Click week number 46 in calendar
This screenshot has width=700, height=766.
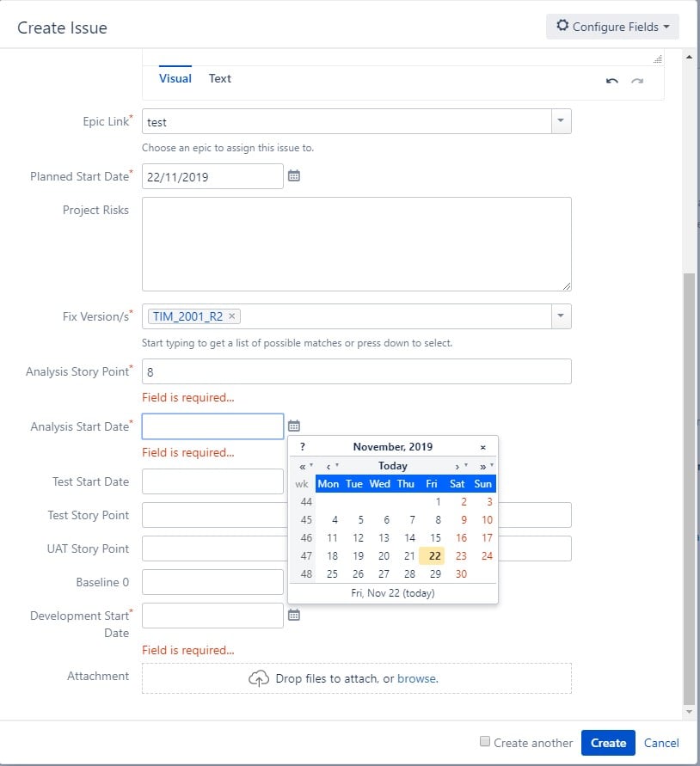pyautogui.click(x=306, y=538)
